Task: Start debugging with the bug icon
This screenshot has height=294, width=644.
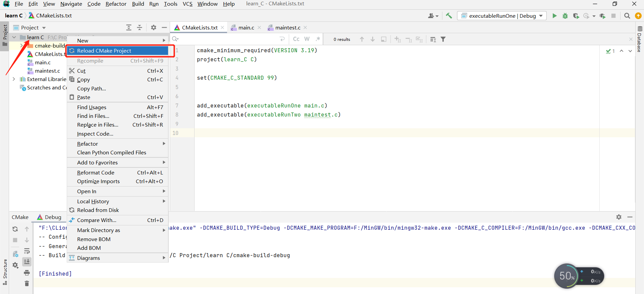Action: click(565, 16)
